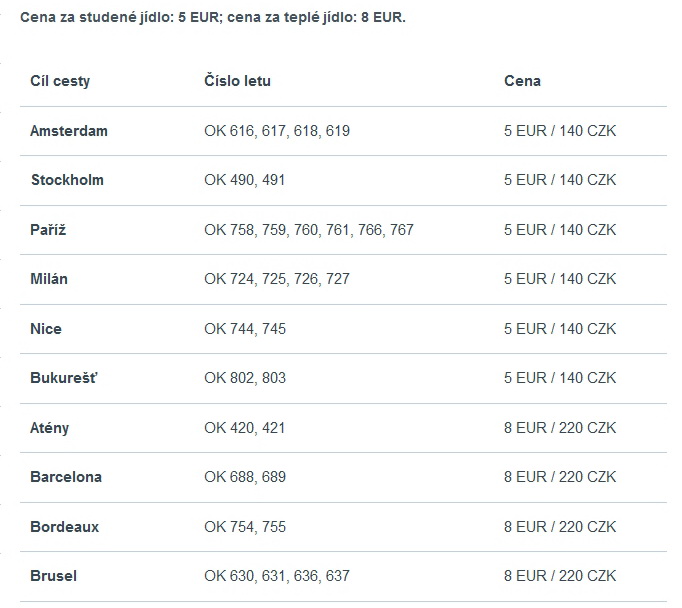Select the Milán destination cell
Screen dimensions: 682x608
point(49,279)
